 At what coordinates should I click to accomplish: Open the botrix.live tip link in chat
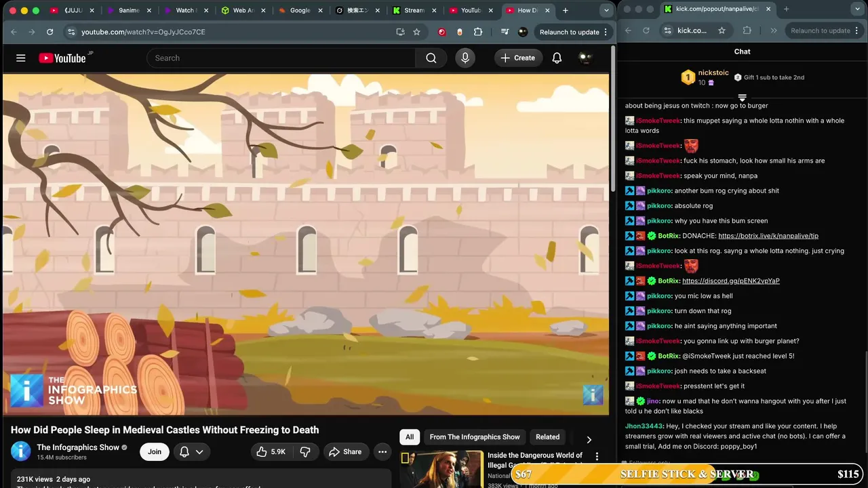click(x=768, y=236)
